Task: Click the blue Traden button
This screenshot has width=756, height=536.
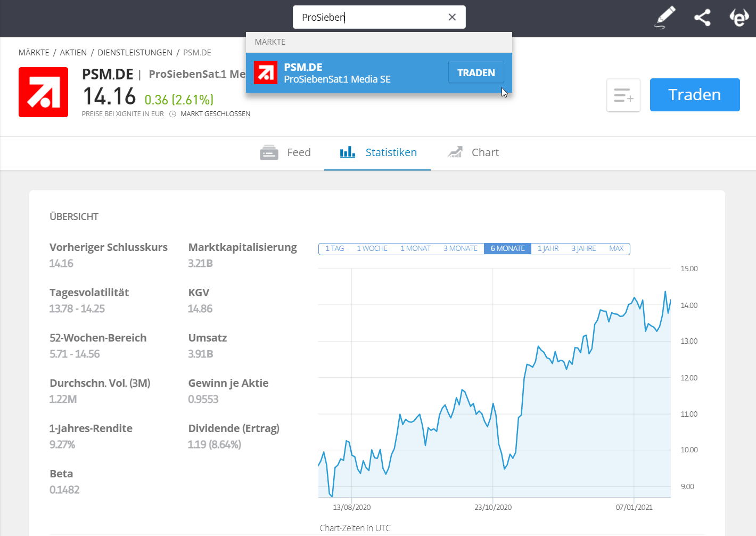Action: coord(695,95)
